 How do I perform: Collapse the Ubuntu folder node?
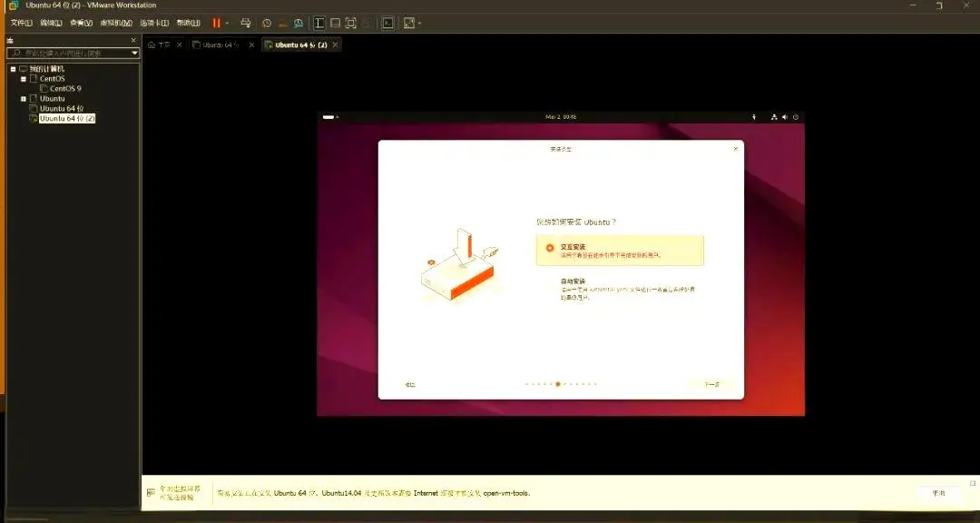[24, 99]
